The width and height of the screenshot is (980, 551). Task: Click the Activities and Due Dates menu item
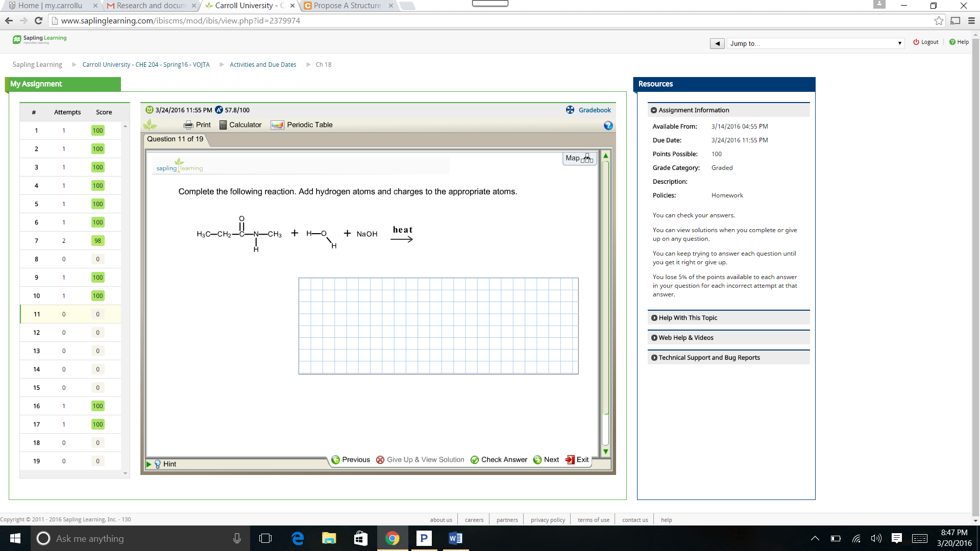[x=262, y=64]
